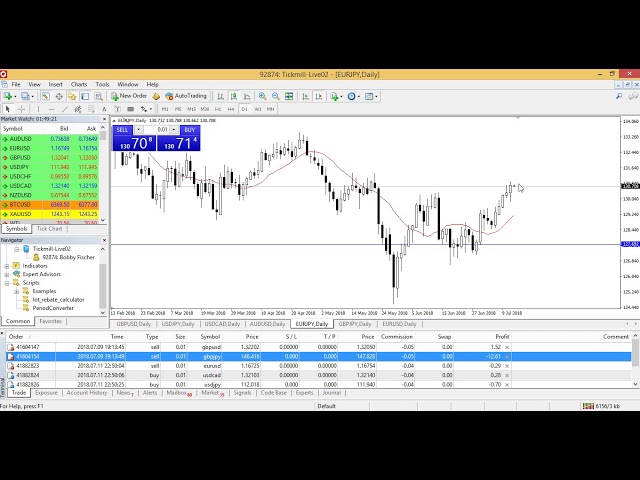Image resolution: width=640 pixels, height=480 pixels.
Task: Click the blue SELL button on chart
Action: point(123,129)
